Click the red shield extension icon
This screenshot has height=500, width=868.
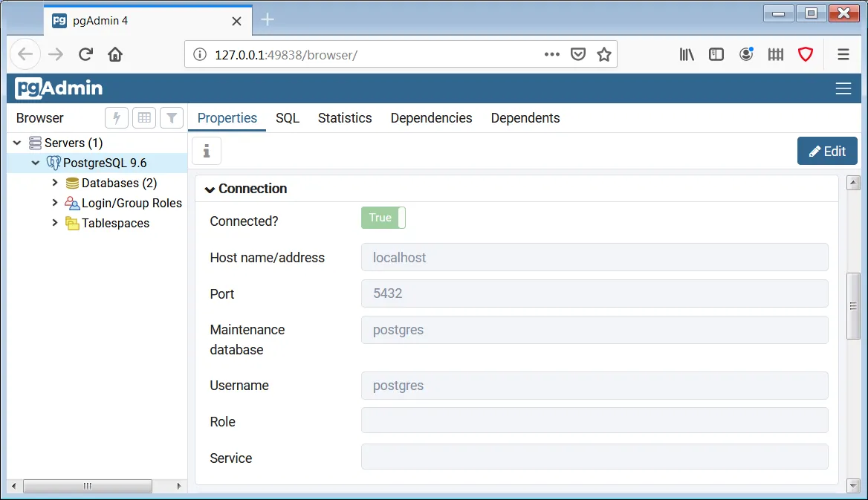pyautogui.click(x=806, y=54)
